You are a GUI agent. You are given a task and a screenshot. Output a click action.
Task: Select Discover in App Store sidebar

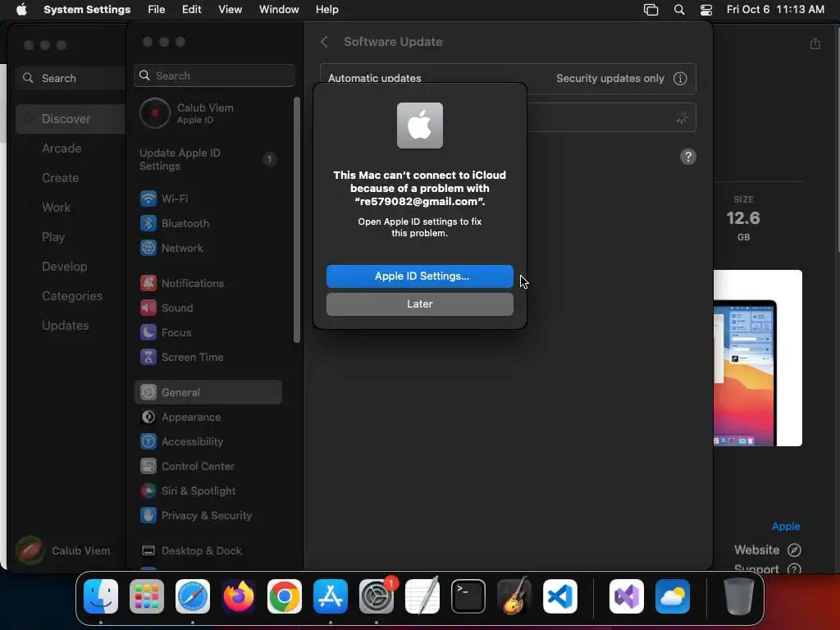(x=71, y=119)
